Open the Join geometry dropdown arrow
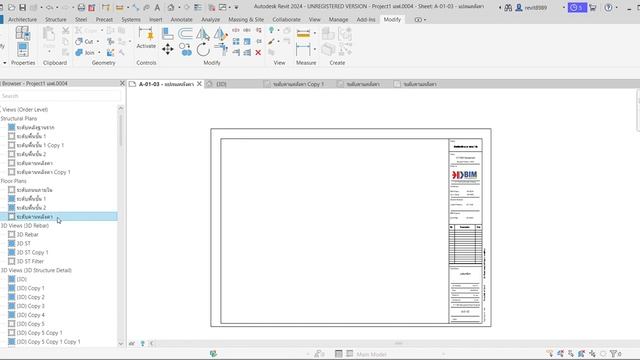Screen dimensions: 640x360 pos(99,53)
